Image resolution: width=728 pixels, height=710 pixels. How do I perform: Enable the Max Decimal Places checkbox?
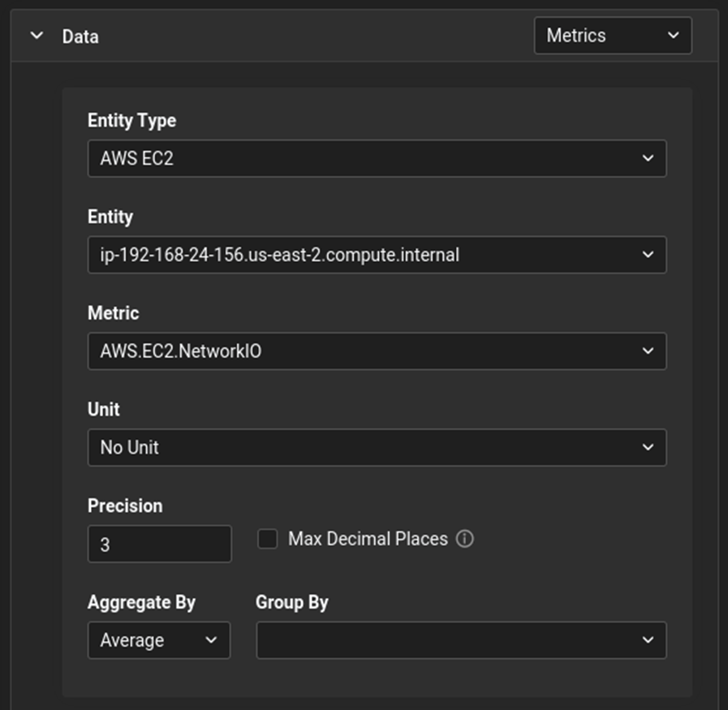[268, 539]
